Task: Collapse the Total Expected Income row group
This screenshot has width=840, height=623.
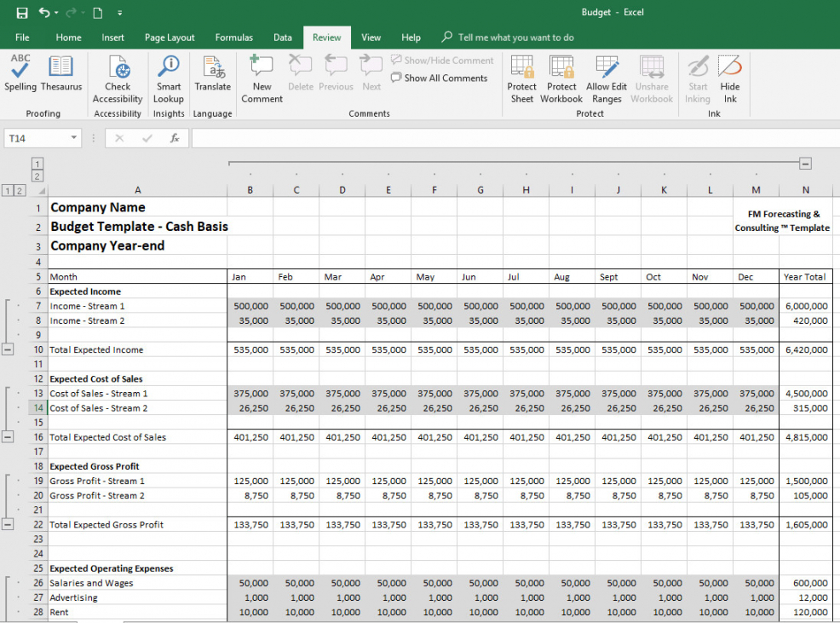Action: point(9,349)
